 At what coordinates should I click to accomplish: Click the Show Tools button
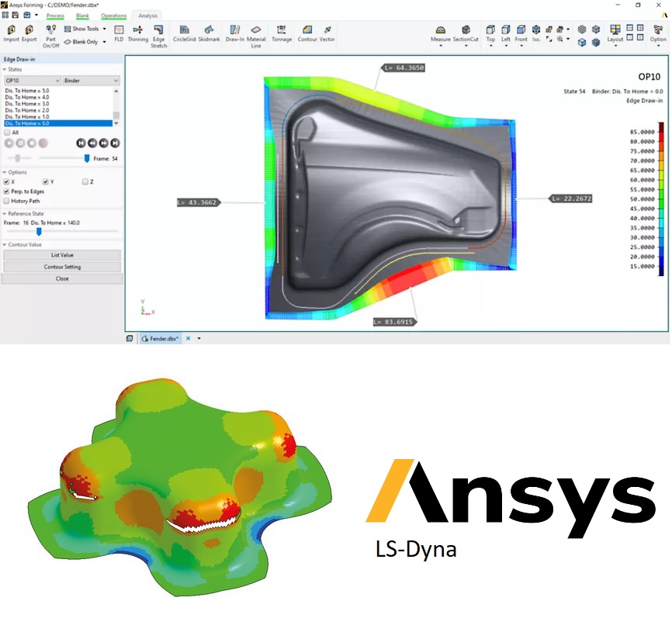(81, 29)
